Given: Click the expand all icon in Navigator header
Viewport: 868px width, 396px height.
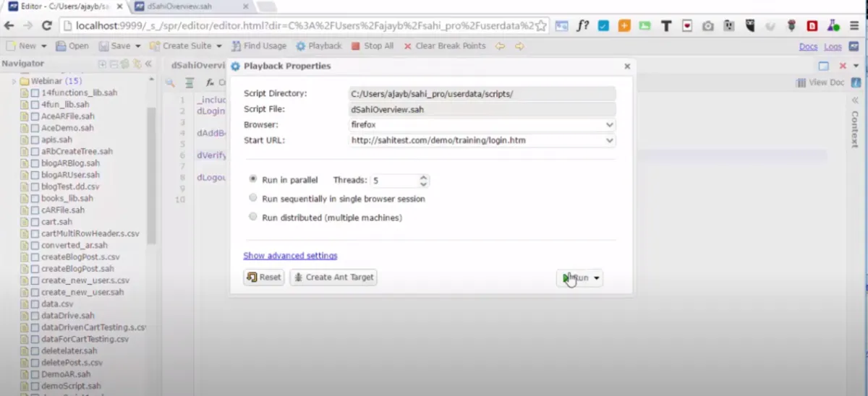Looking at the screenshot, I should tap(103, 64).
